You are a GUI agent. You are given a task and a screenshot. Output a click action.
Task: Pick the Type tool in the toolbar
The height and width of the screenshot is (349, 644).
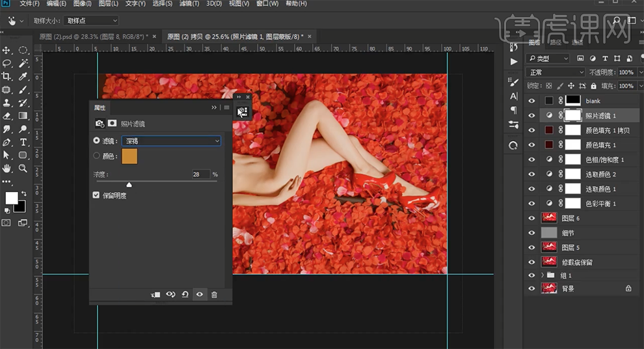[23, 142]
